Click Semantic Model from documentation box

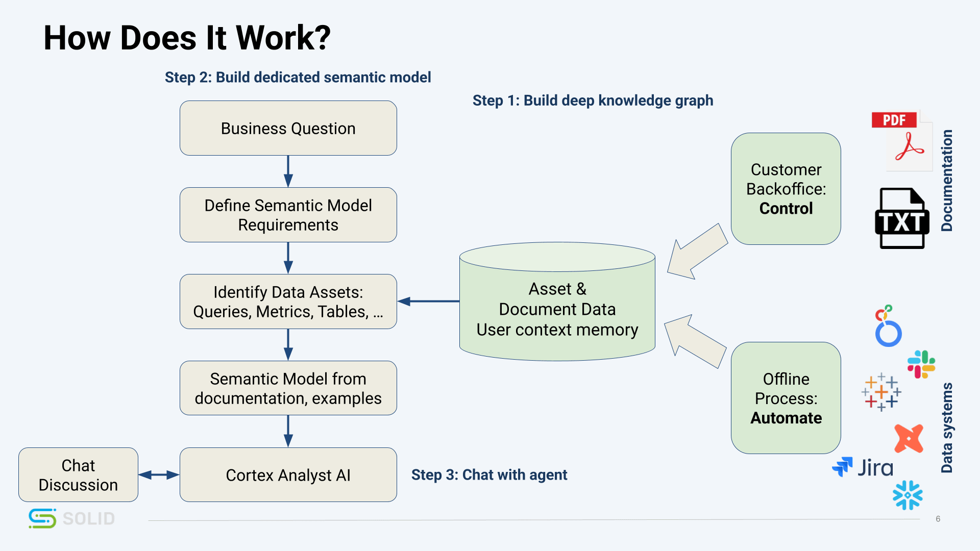click(x=288, y=388)
